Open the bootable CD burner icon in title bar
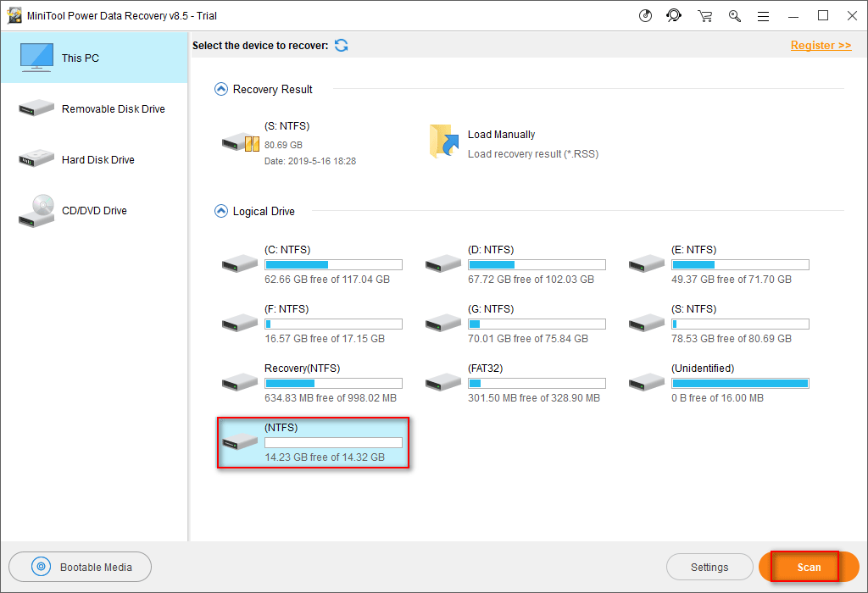 tap(645, 15)
